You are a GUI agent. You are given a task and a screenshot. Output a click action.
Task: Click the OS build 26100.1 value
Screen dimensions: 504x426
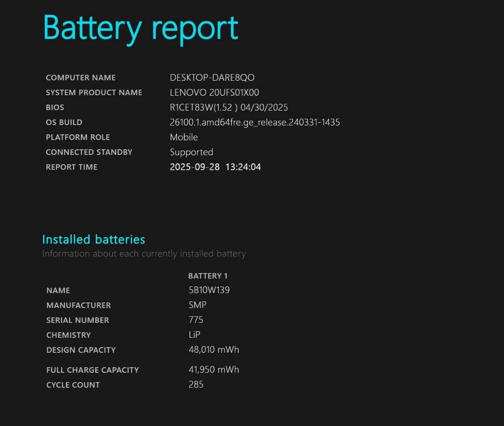(x=254, y=122)
